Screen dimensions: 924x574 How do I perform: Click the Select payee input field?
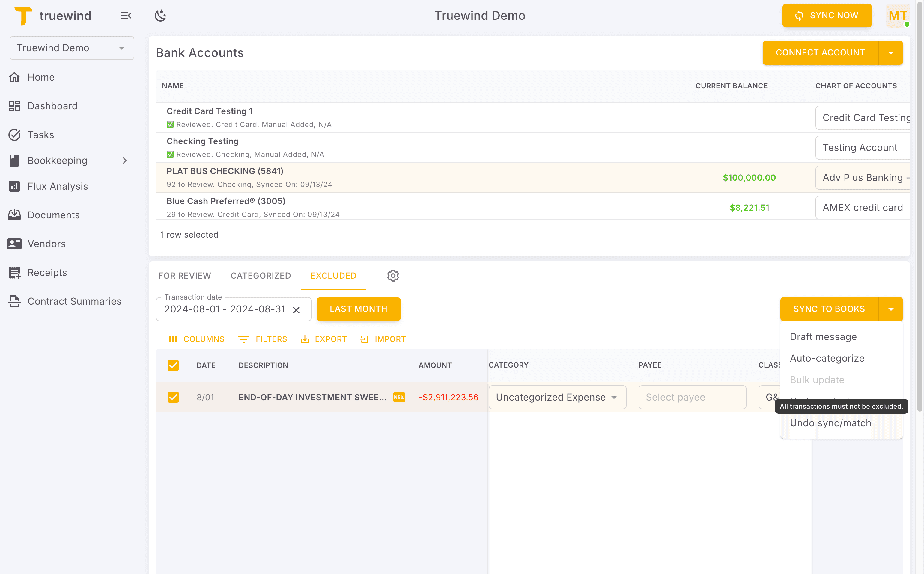(692, 397)
